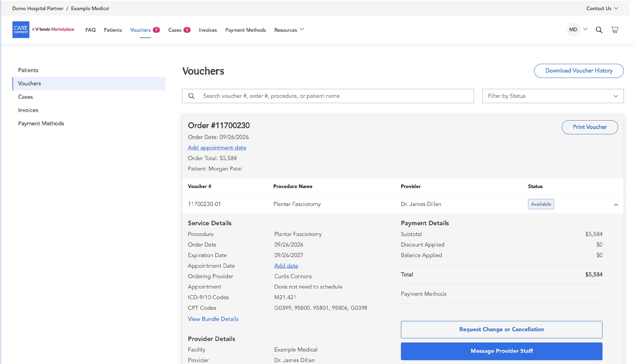Select Vouchers in the left sidebar
Image resolution: width=634 pixels, height=364 pixels.
click(89, 83)
